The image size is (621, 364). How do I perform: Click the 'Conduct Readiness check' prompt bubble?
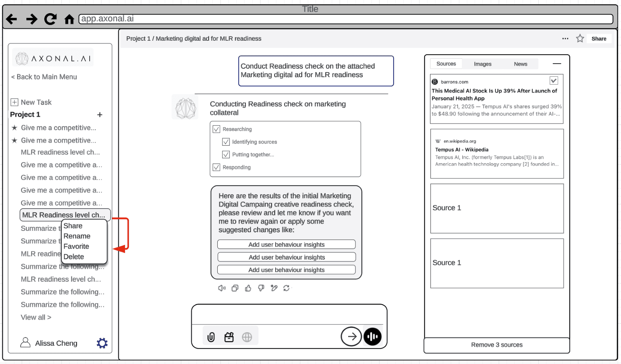click(x=316, y=71)
